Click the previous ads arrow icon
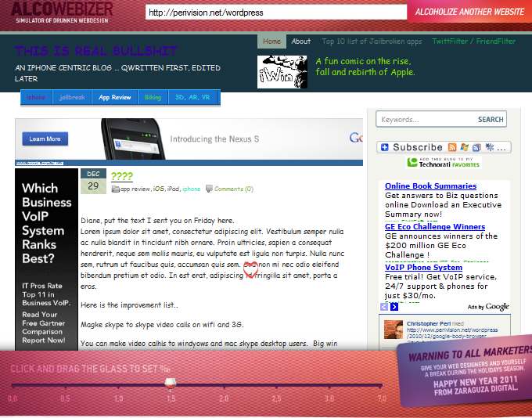The image size is (532, 418). coord(383,307)
